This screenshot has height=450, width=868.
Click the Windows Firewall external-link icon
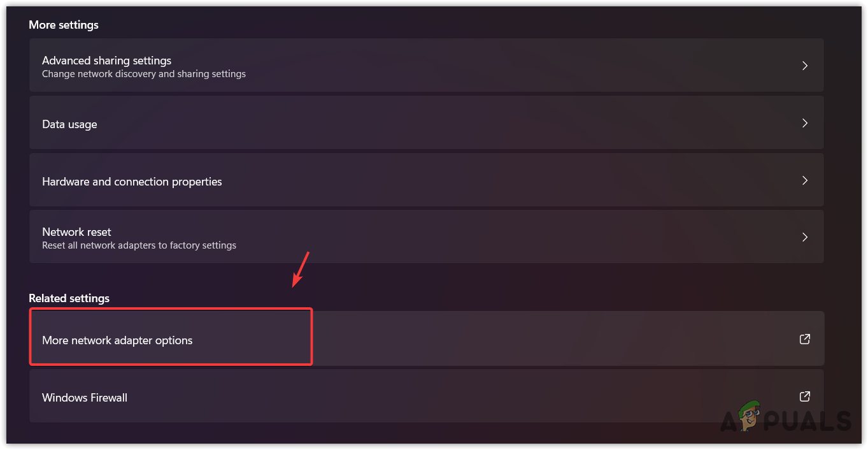(805, 396)
